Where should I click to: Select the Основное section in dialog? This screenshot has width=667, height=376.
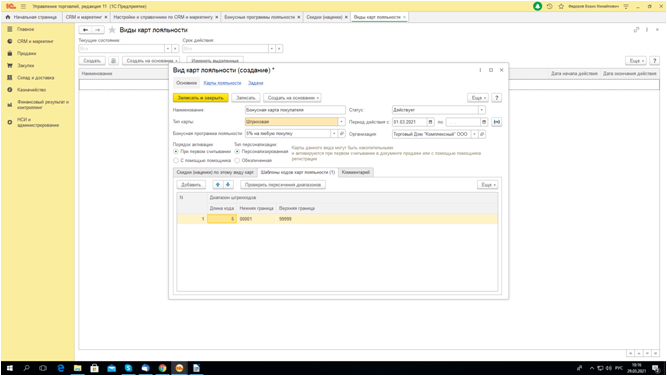click(186, 83)
